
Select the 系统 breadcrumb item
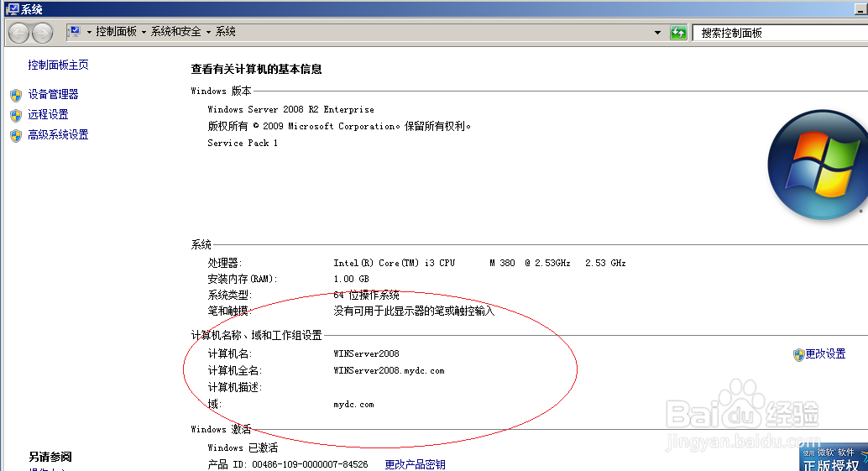coord(225,32)
